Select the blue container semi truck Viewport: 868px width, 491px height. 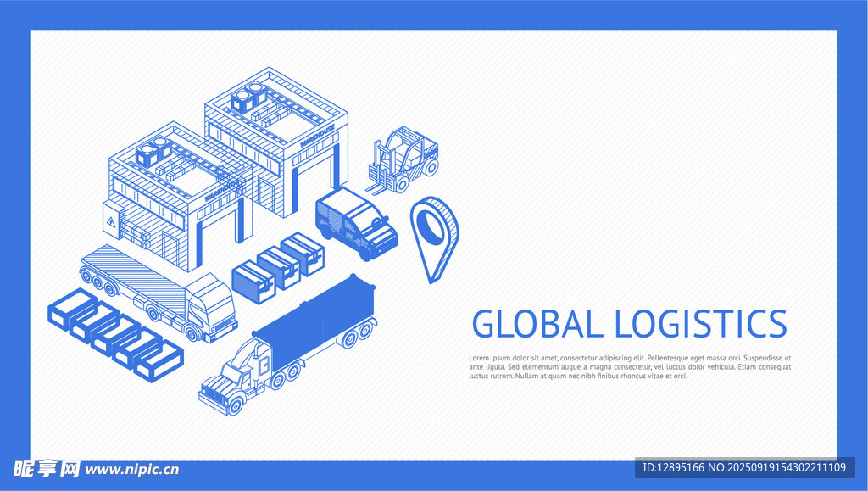pos(287,344)
